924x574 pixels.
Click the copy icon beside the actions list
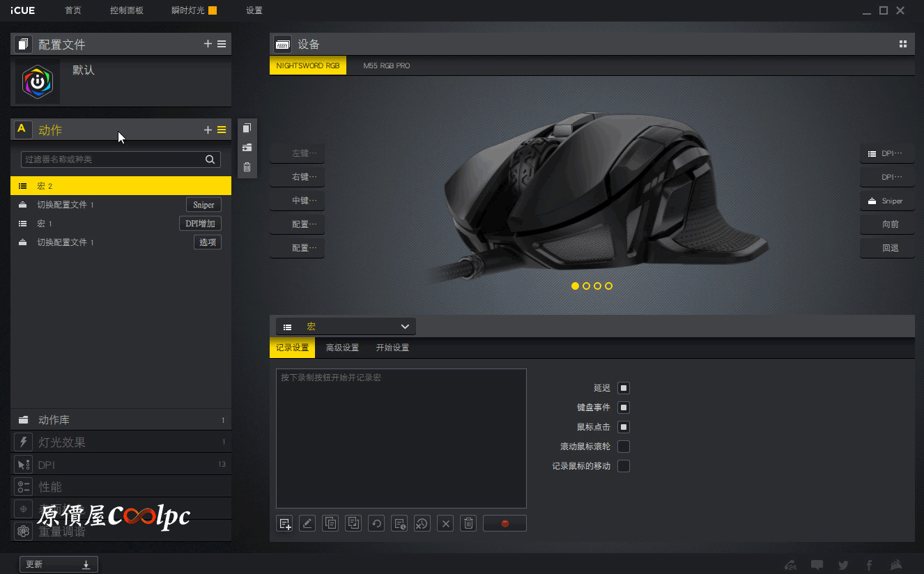pyautogui.click(x=247, y=128)
